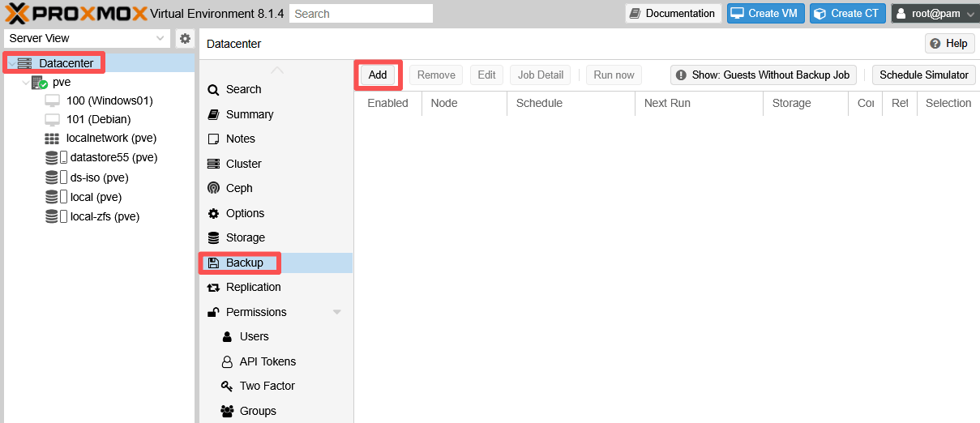The image size is (980, 423).
Task: Sort by the Next Run column header
Action: [699, 103]
